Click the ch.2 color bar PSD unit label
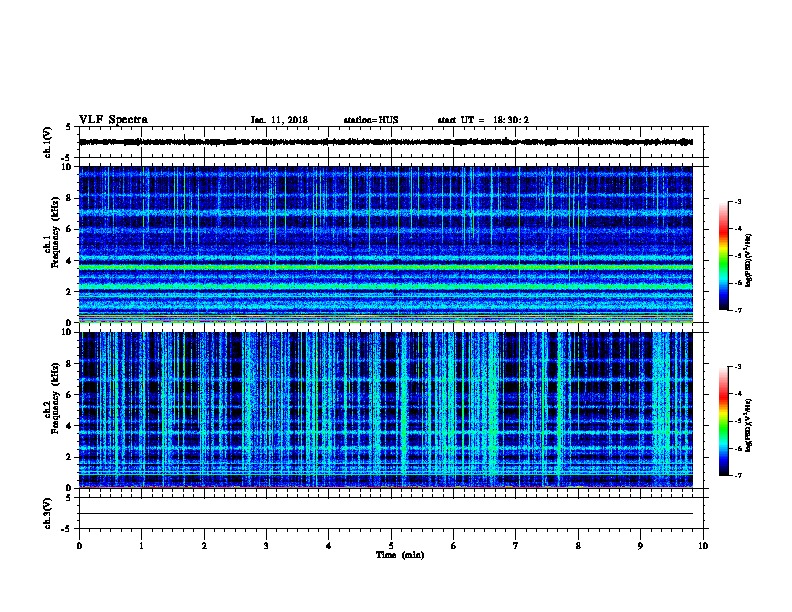Viewport: 792px width, 612px height. pyautogui.click(x=748, y=425)
